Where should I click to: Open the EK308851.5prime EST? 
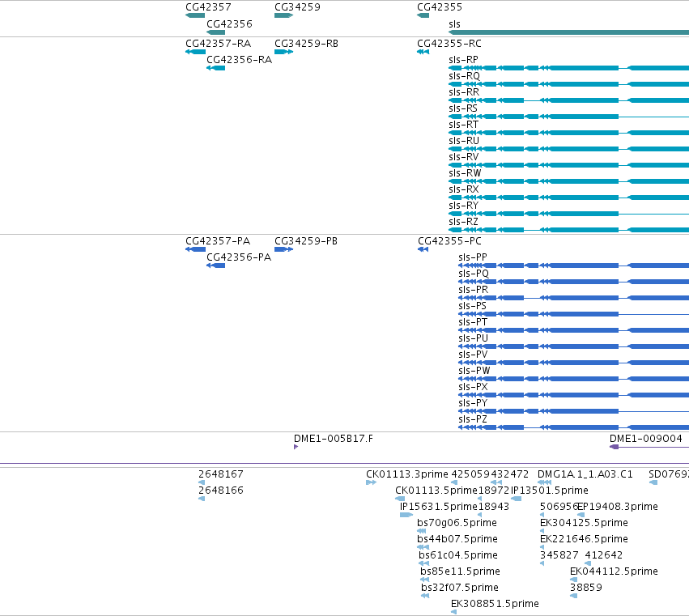tap(454, 612)
